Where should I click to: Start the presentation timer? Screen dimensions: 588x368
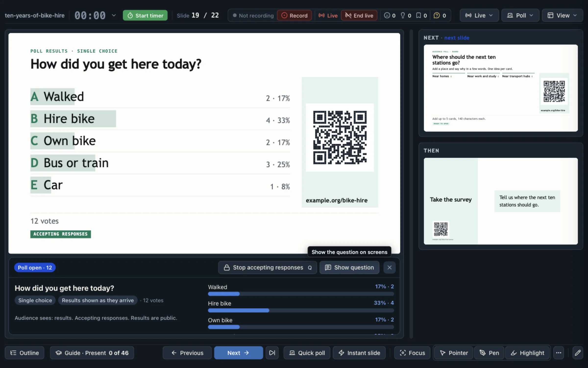145,15
